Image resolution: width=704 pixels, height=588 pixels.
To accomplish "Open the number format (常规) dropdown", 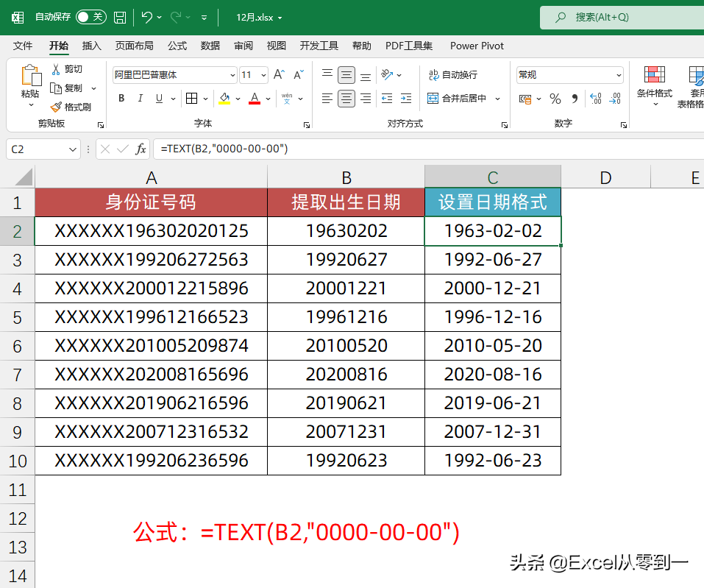I will coord(619,75).
